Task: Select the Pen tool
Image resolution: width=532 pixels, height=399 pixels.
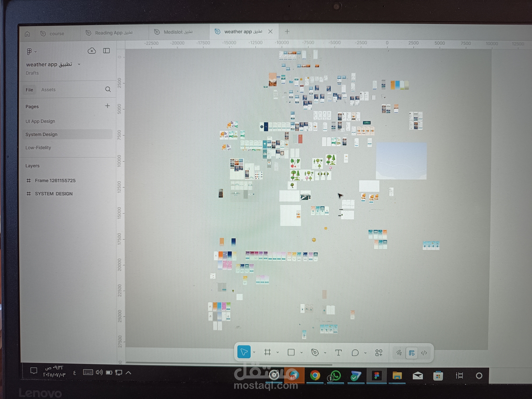Action: click(x=315, y=353)
